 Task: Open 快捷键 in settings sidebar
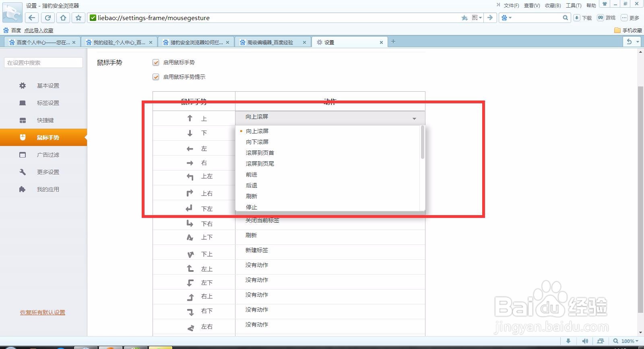click(x=43, y=120)
